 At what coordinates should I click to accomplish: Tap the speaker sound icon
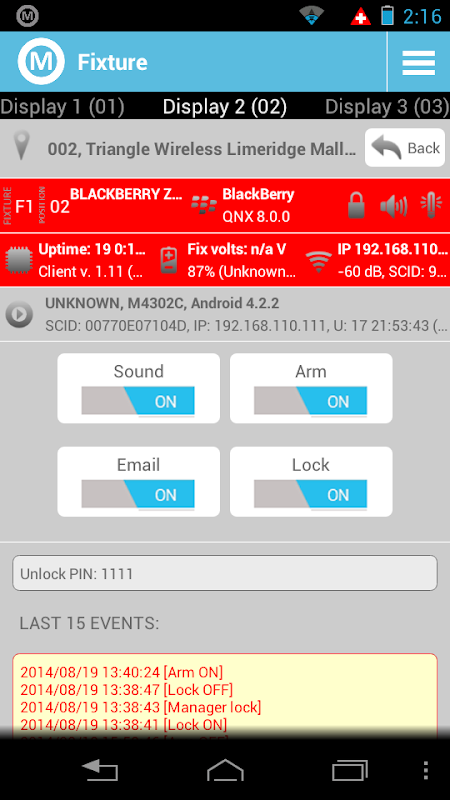(x=393, y=206)
